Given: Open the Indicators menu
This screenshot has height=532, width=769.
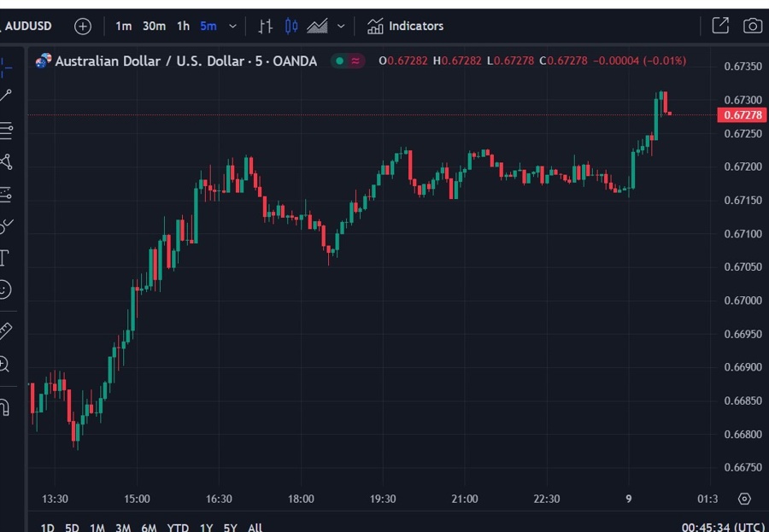Looking at the screenshot, I should click(x=405, y=26).
